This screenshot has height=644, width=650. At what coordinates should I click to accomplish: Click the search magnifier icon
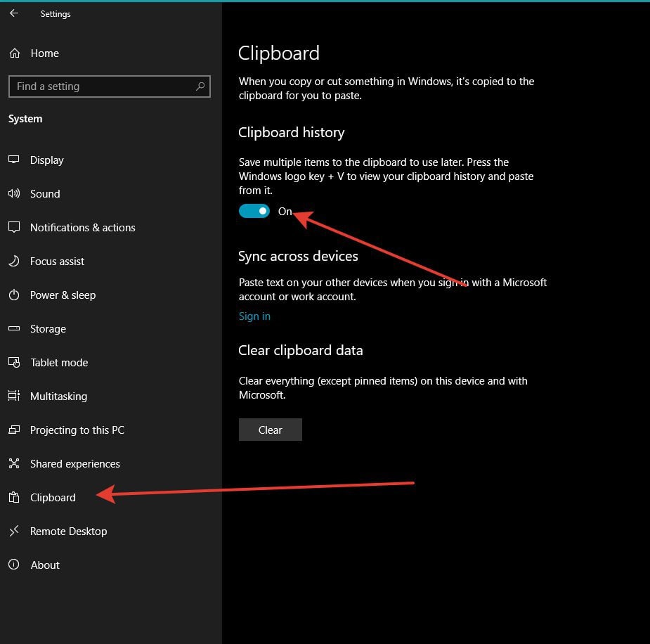(x=200, y=86)
